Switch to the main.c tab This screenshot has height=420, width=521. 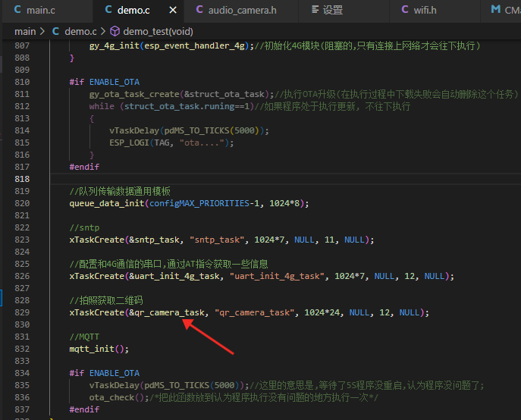pos(34,10)
